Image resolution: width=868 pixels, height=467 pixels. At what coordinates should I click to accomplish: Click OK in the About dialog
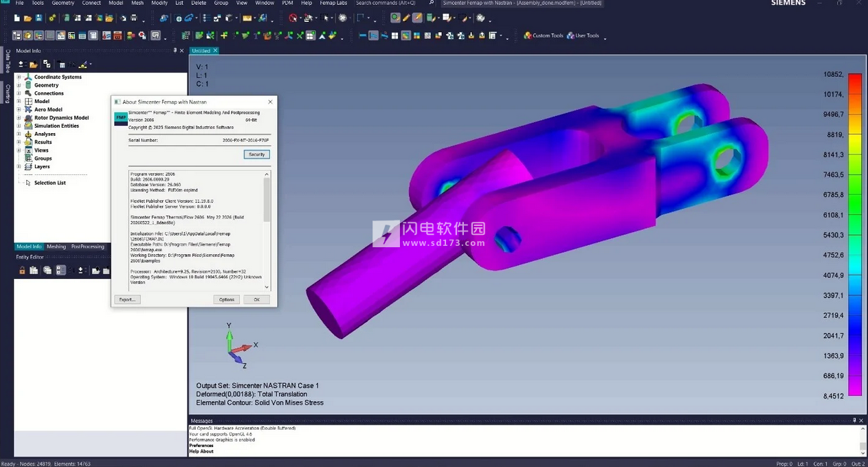(x=256, y=299)
